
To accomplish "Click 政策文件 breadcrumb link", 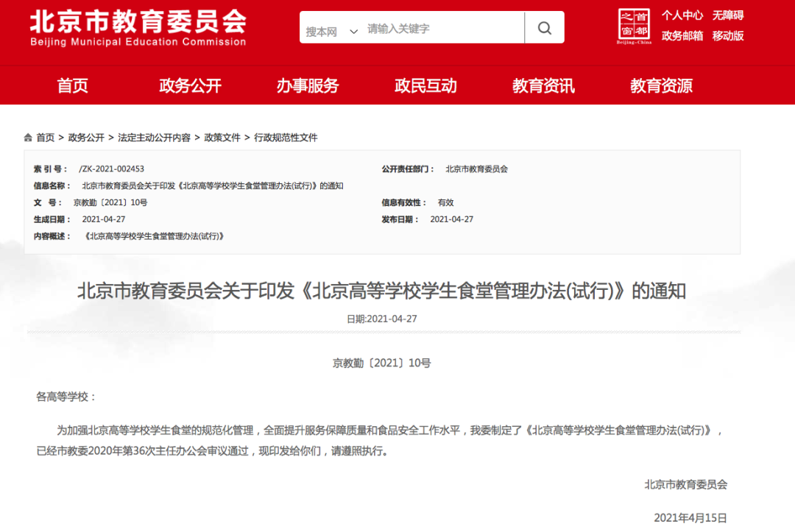I will pyautogui.click(x=222, y=138).
